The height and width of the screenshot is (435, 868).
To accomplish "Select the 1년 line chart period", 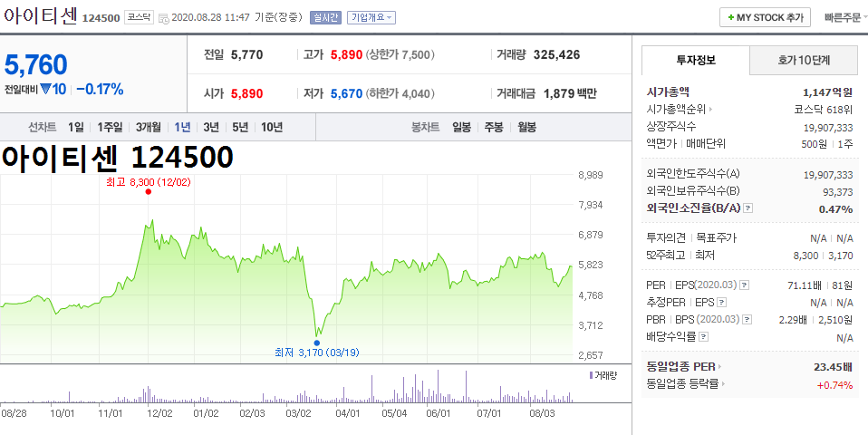I will [182, 127].
